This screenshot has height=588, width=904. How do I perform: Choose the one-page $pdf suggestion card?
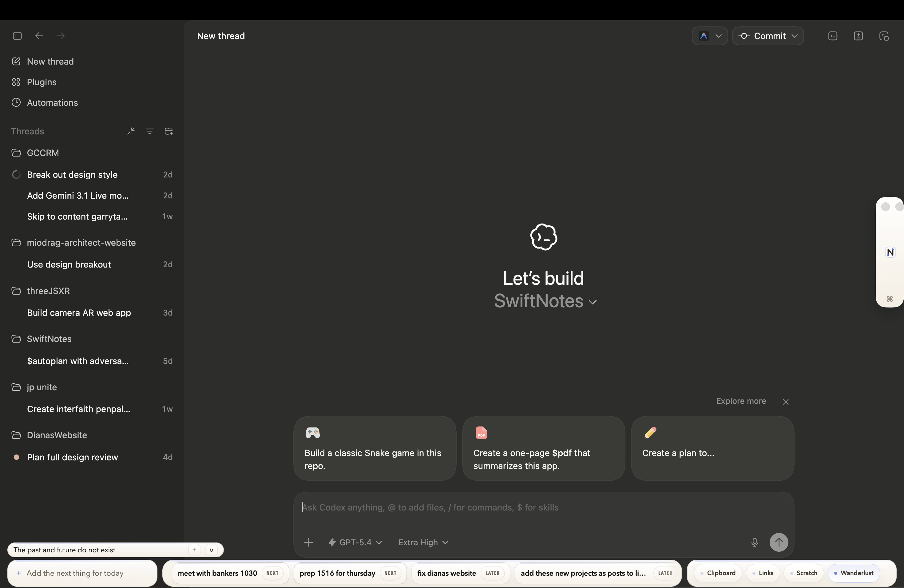544,448
